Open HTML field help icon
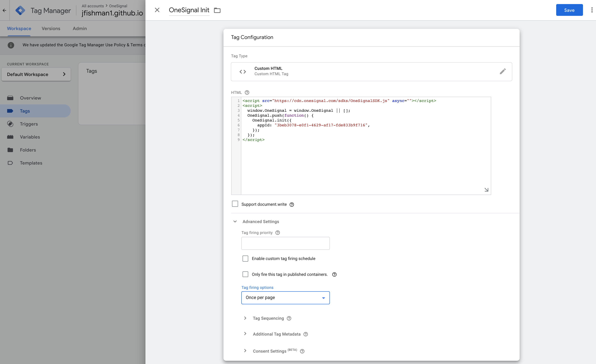The width and height of the screenshot is (596, 364). [247, 92]
